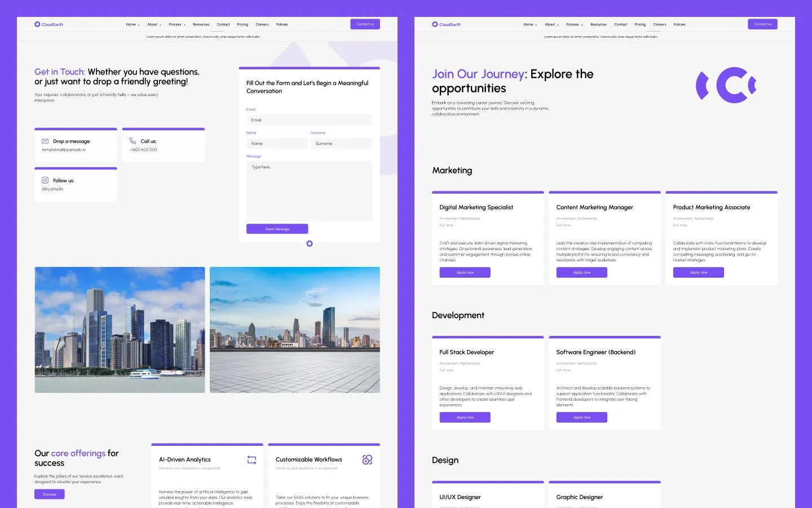Open Policies in left page nav

(x=282, y=24)
